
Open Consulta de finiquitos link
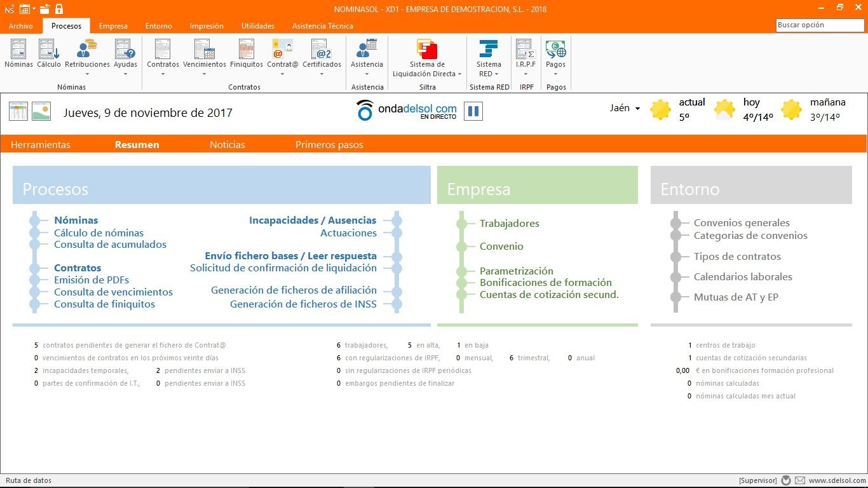tap(104, 304)
